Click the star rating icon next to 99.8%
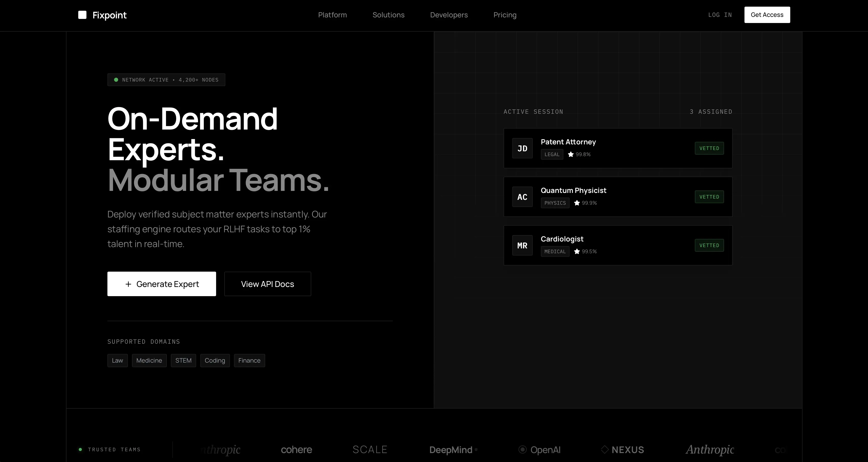The height and width of the screenshot is (462, 868). 571,154
